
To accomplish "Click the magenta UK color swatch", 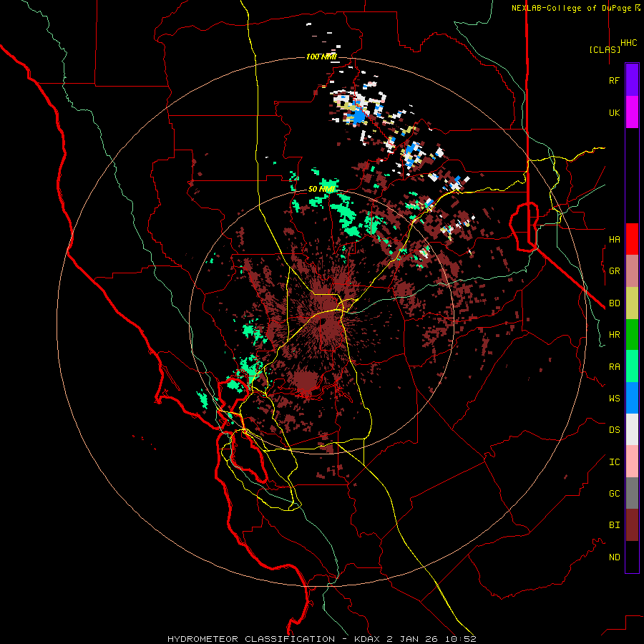I will click(x=632, y=112).
